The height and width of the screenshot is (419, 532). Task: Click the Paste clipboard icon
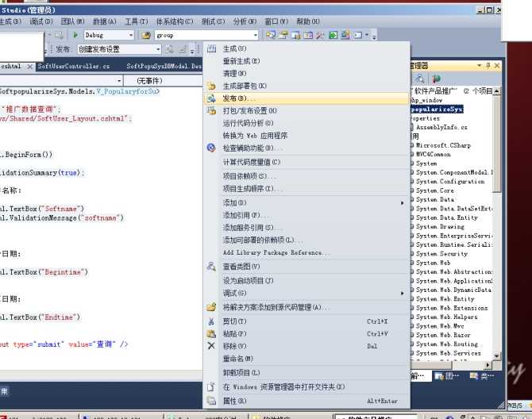coord(211,333)
